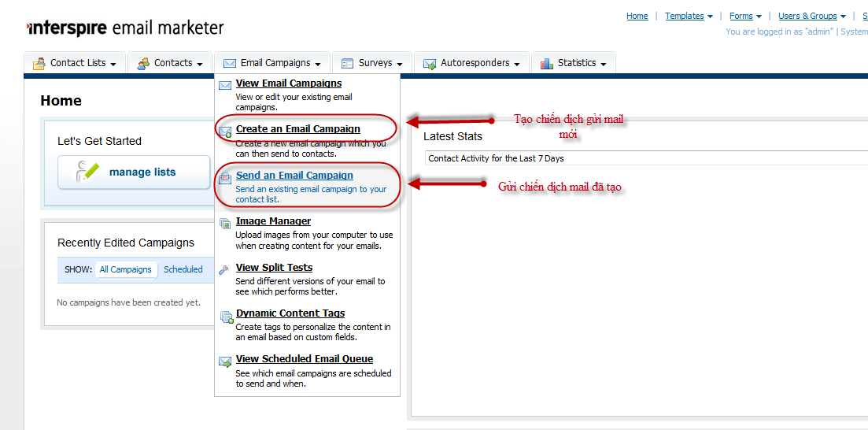Click the envelope icon beside View Email Campaigns
Screen dimensions: 868x430
coord(225,84)
